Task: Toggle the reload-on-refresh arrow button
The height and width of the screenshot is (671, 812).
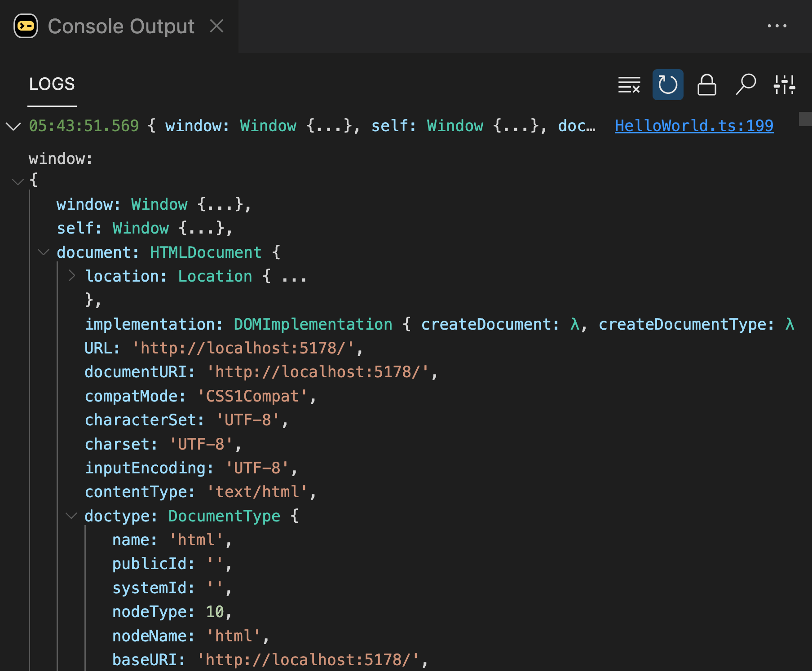Action: [668, 84]
